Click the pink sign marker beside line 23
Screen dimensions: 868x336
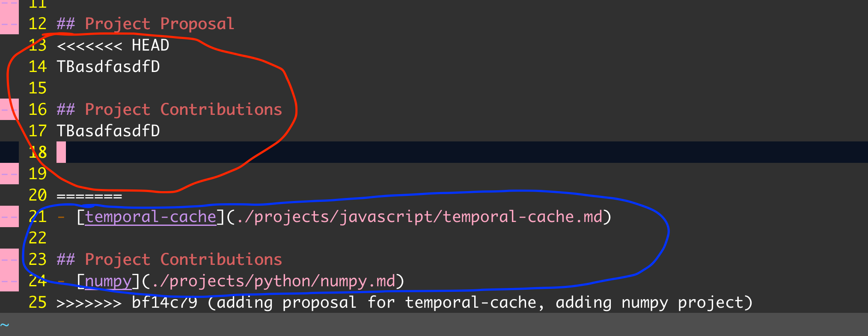[9, 259]
